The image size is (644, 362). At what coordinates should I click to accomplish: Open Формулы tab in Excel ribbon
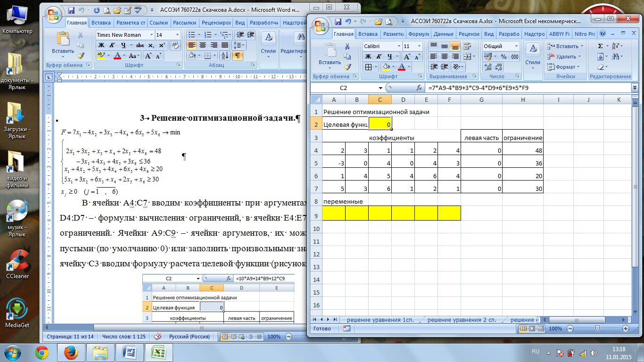pos(418,34)
